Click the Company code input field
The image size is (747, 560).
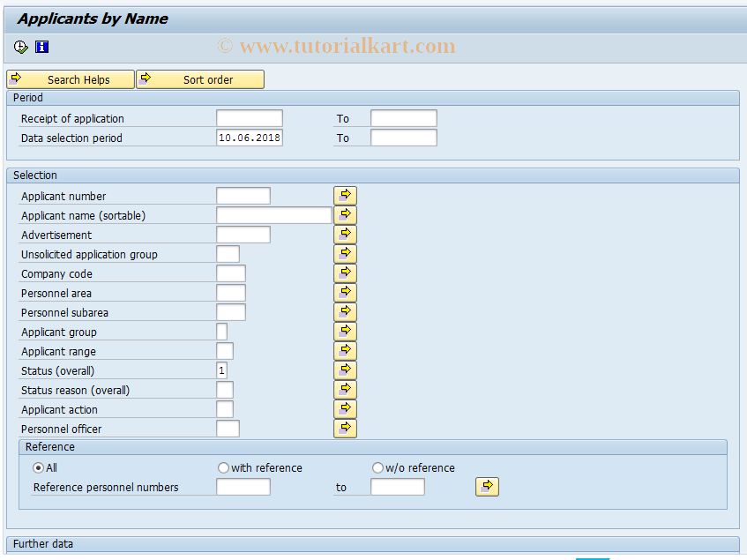(x=230, y=273)
